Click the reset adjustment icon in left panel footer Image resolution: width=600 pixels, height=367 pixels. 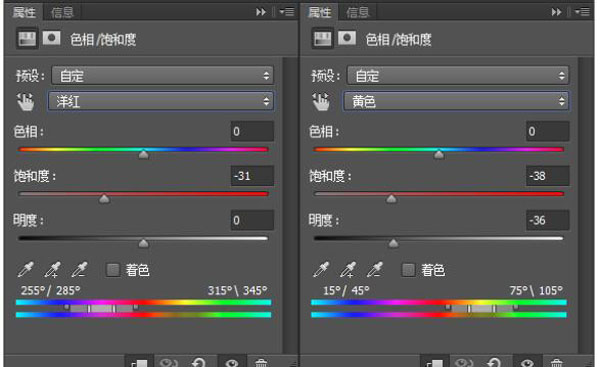[198, 362]
